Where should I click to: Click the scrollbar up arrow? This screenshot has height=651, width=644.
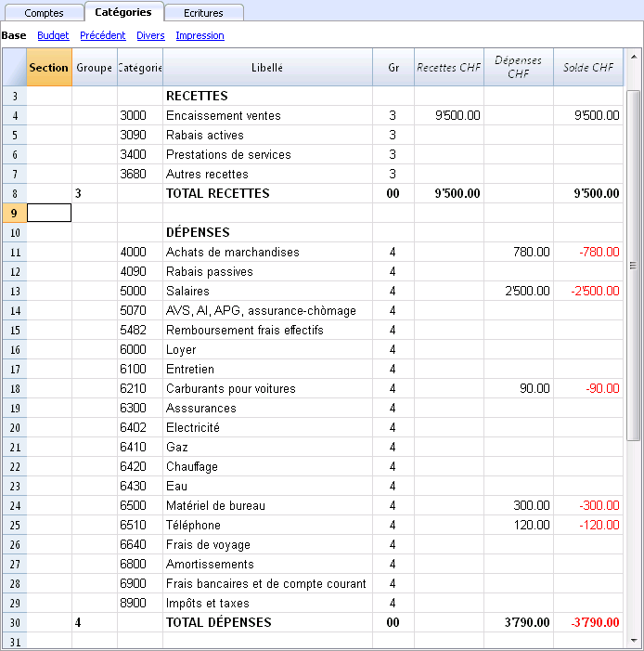pos(634,56)
